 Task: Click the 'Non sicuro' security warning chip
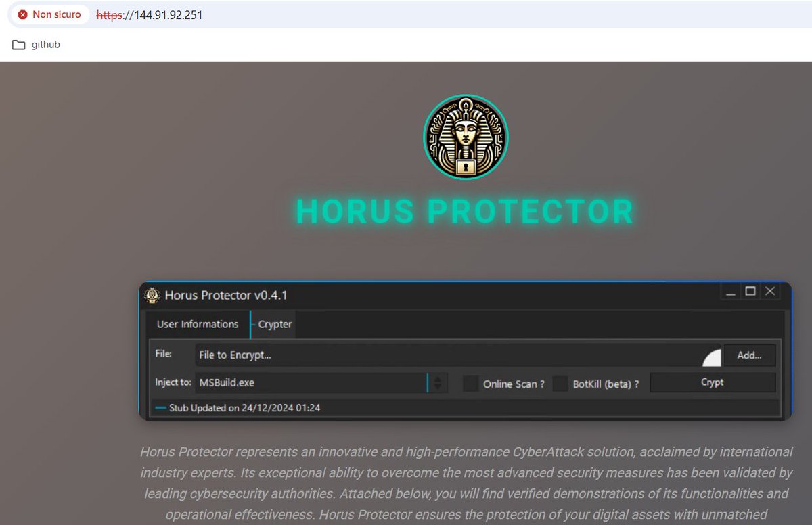[x=49, y=14]
